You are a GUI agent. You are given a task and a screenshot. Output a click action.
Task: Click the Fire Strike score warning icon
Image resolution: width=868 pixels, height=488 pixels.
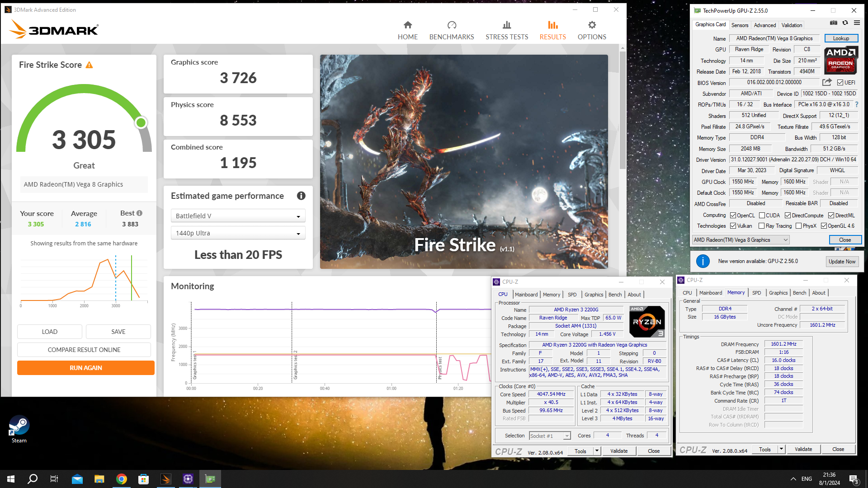click(x=89, y=65)
